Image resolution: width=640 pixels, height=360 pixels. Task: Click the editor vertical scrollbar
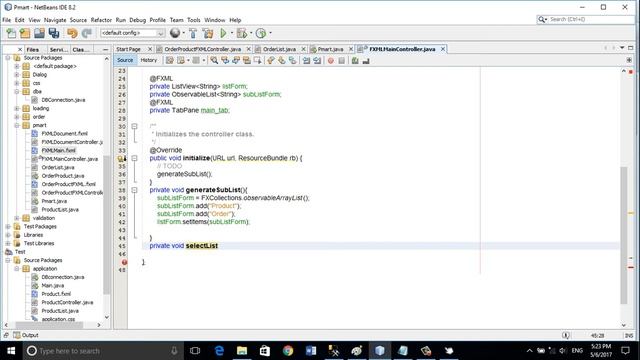[624, 235]
